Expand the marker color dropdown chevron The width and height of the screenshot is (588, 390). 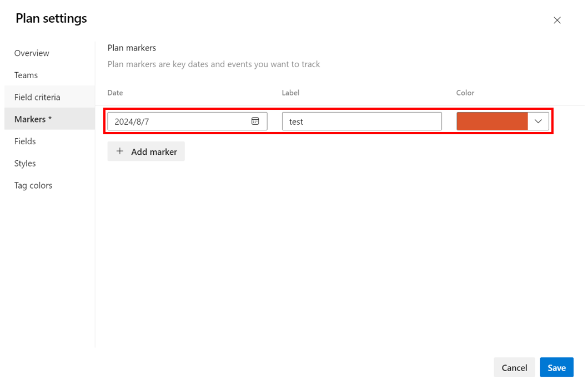point(538,121)
